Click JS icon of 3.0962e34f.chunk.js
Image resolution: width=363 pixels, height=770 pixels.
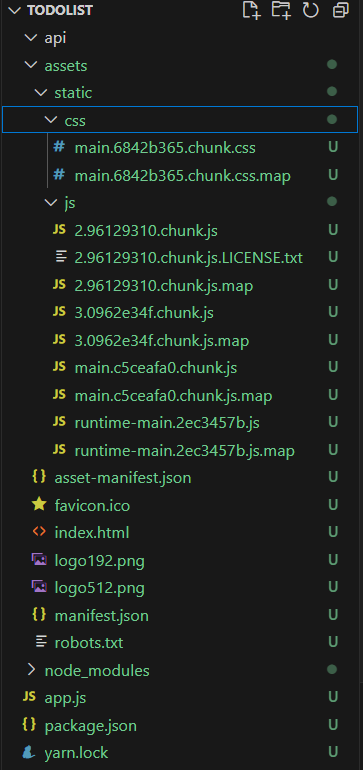pos(59,312)
